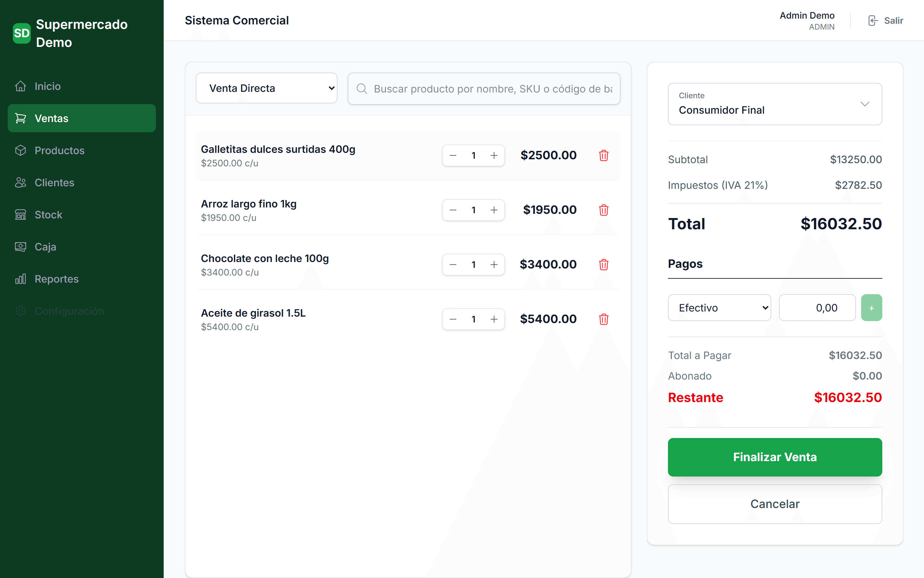This screenshot has height=578, width=924.
Task: Delete Chocolate con leche 100g item
Action: click(604, 265)
